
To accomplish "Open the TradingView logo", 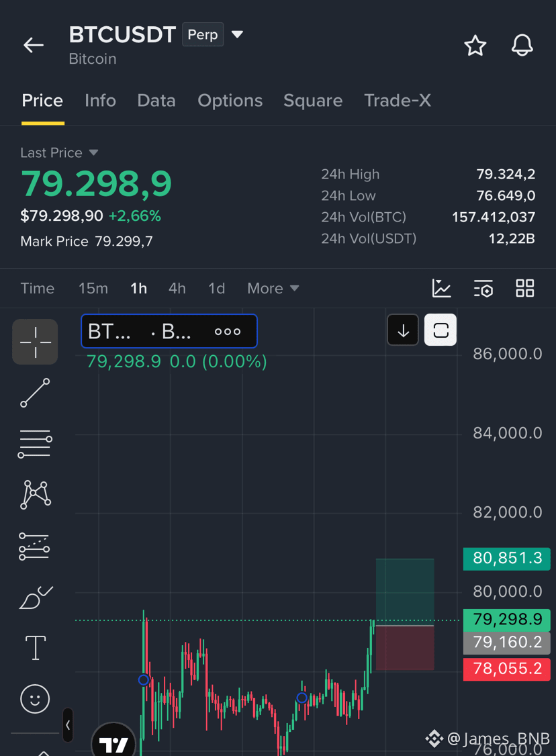I will coord(113,743).
